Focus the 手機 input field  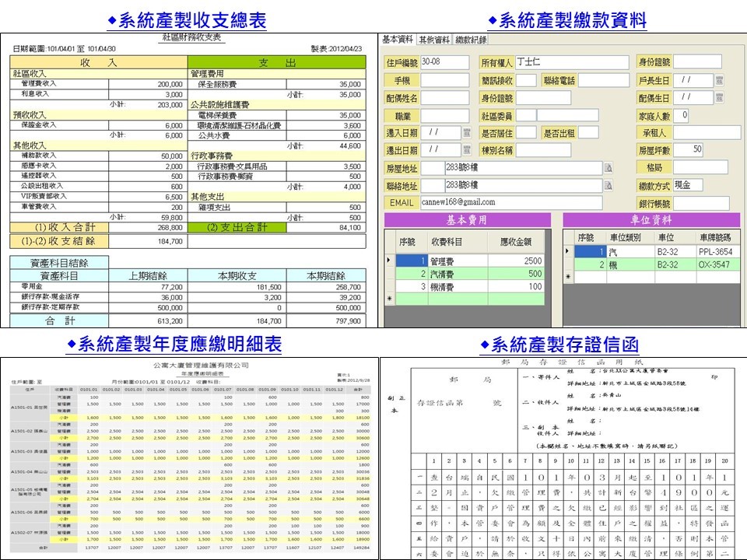click(x=444, y=80)
